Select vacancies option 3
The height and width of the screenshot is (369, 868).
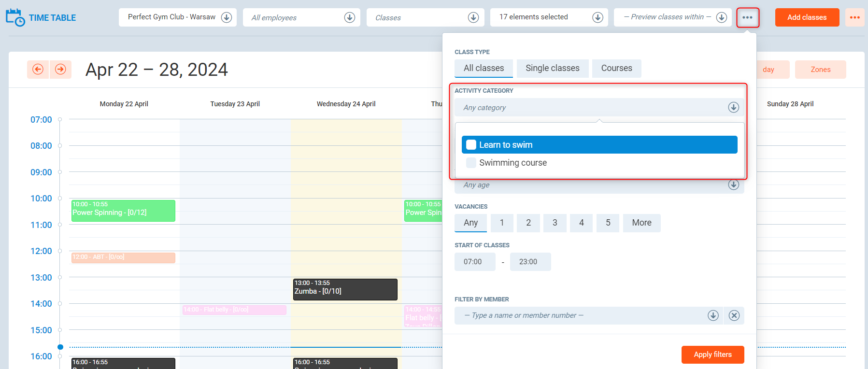click(555, 223)
